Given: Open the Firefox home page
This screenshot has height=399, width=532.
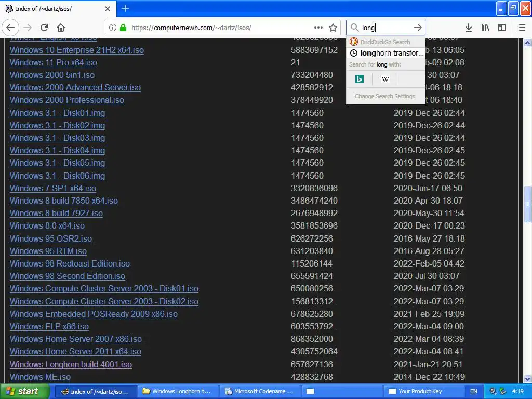Looking at the screenshot, I should pos(61,28).
